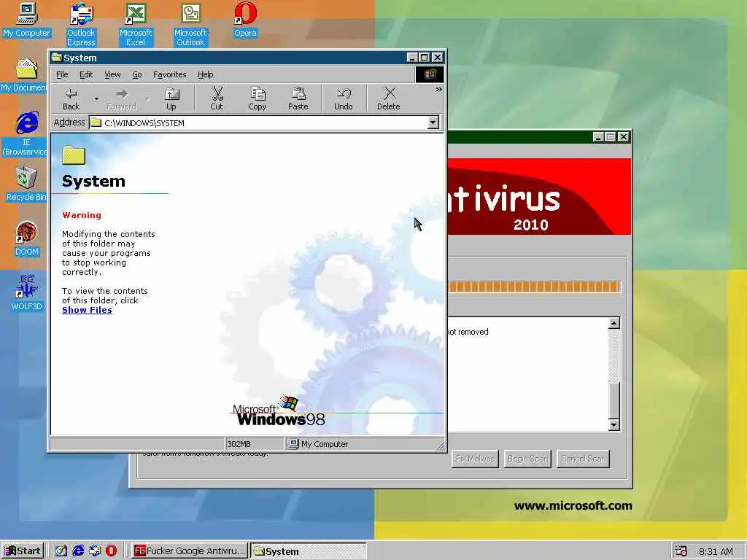The width and height of the screenshot is (747, 560).
Task: Open the Microsoft Excel desktop shortcut
Action: (x=136, y=25)
